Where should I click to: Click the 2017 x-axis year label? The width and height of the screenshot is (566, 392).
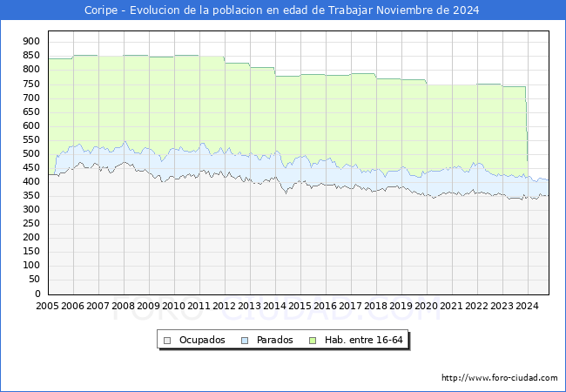pos(351,306)
